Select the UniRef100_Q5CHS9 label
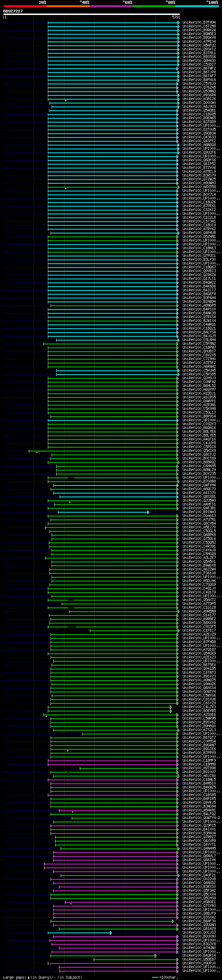The image size is (222, 980). pyautogui.click(x=199, y=898)
